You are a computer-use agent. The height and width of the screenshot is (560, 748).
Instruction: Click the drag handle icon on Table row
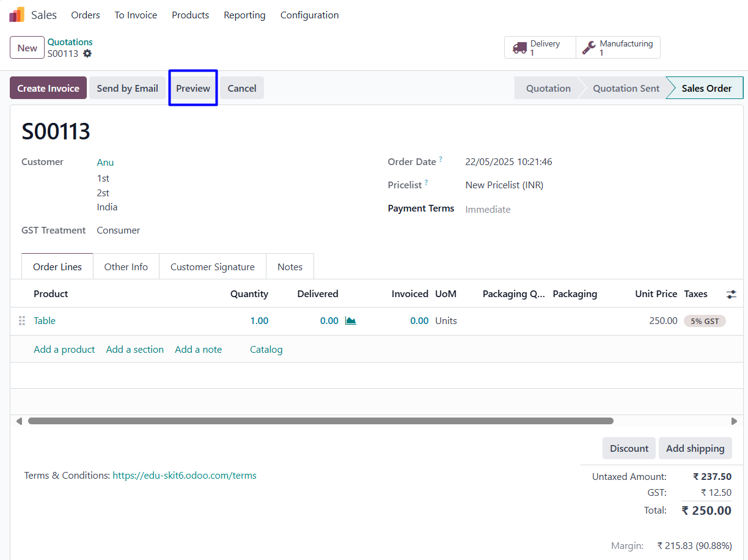[x=22, y=321]
